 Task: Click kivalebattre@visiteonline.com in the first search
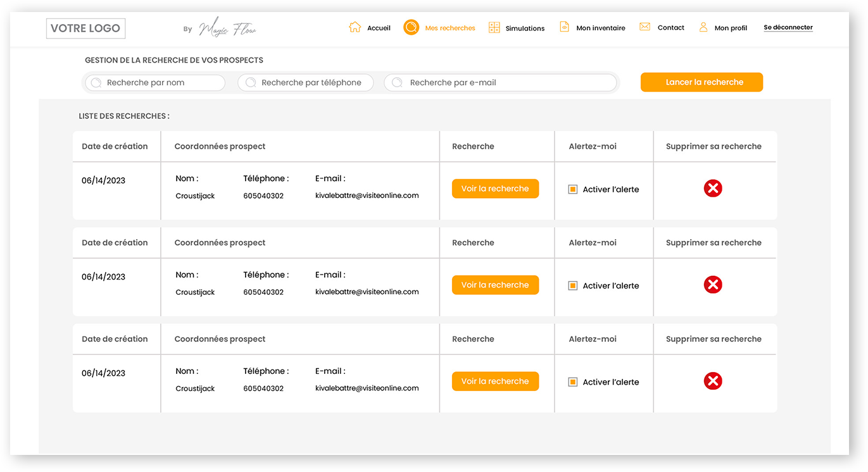[367, 196]
